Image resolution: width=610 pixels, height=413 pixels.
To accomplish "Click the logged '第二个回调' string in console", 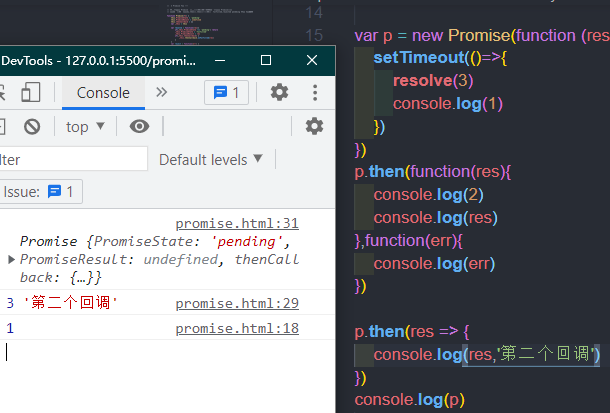I will pyautogui.click(x=70, y=303).
